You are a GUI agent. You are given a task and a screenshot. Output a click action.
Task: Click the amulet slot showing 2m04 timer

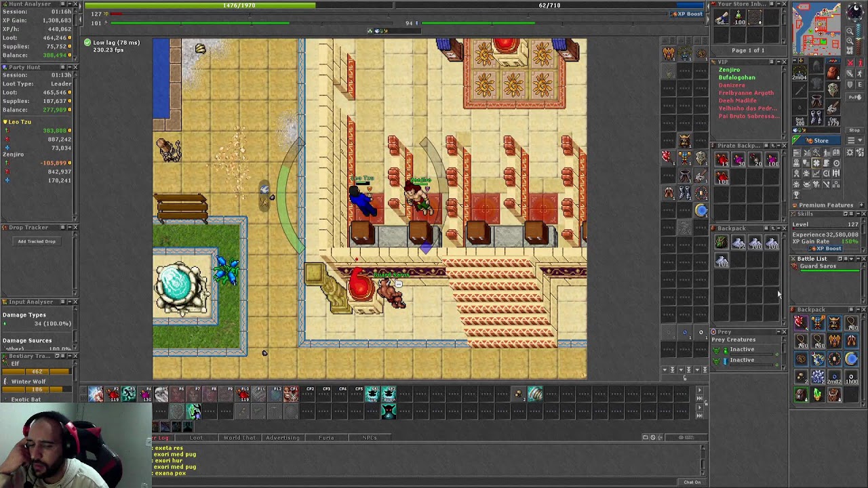(800, 72)
